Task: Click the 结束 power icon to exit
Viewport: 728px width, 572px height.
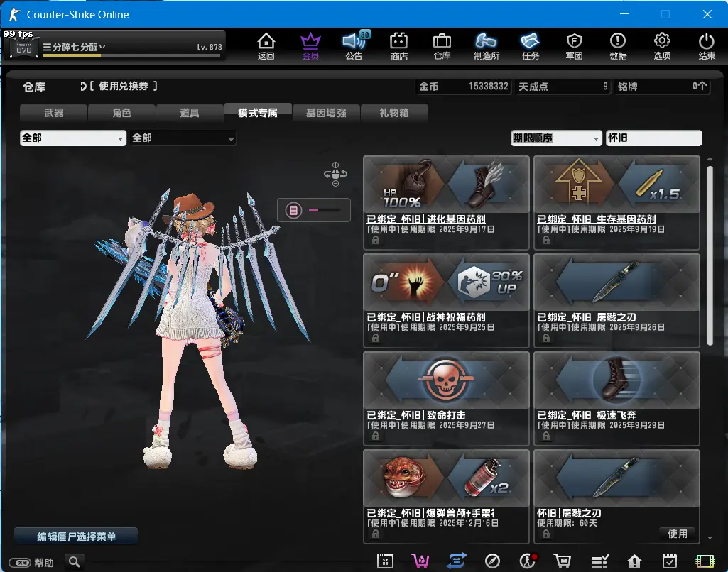Action: [x=707, y=46]
